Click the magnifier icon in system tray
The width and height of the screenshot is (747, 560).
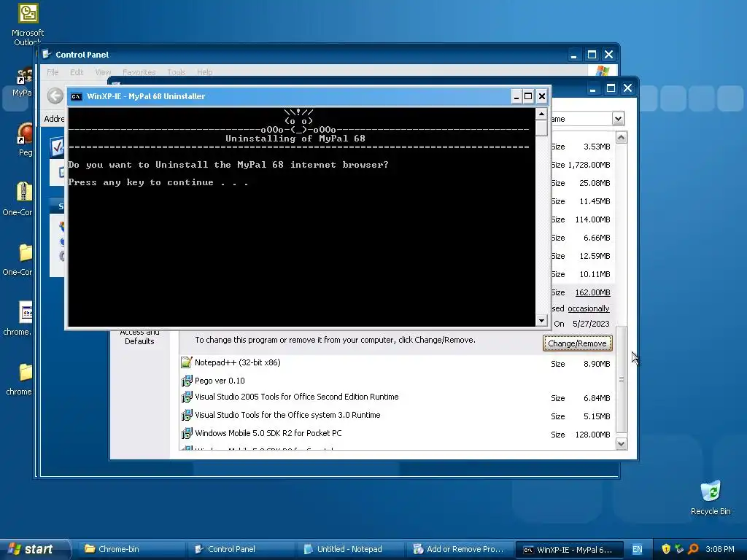pos(694,549)
